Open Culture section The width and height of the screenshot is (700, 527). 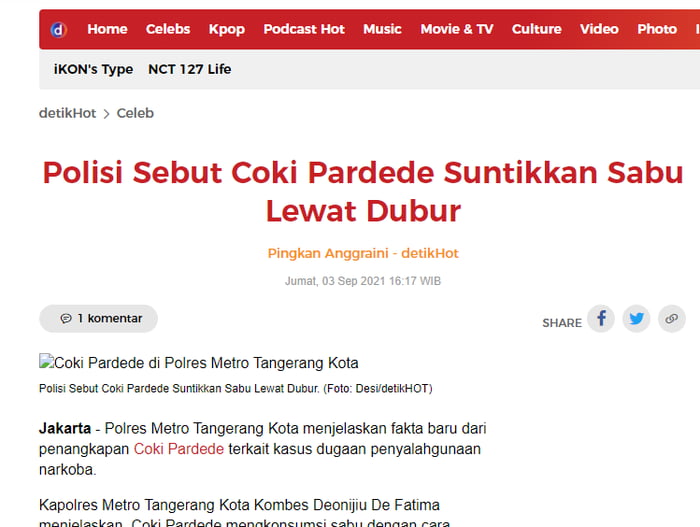point(536,29)
